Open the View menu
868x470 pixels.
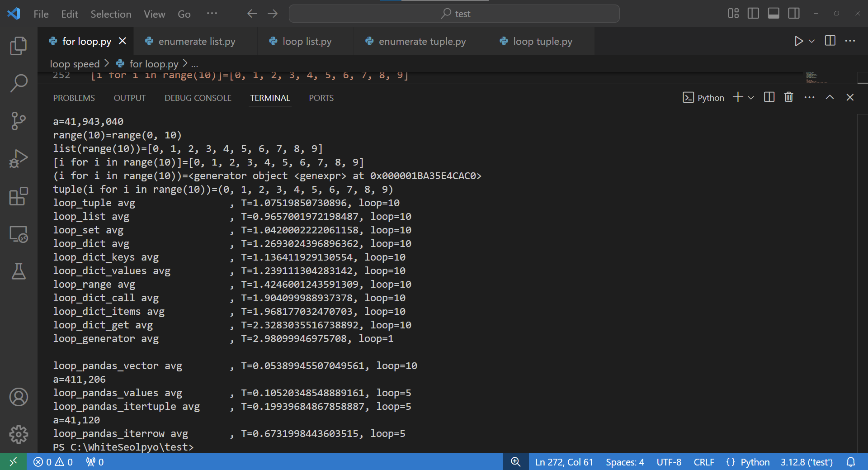click(155, 14)
